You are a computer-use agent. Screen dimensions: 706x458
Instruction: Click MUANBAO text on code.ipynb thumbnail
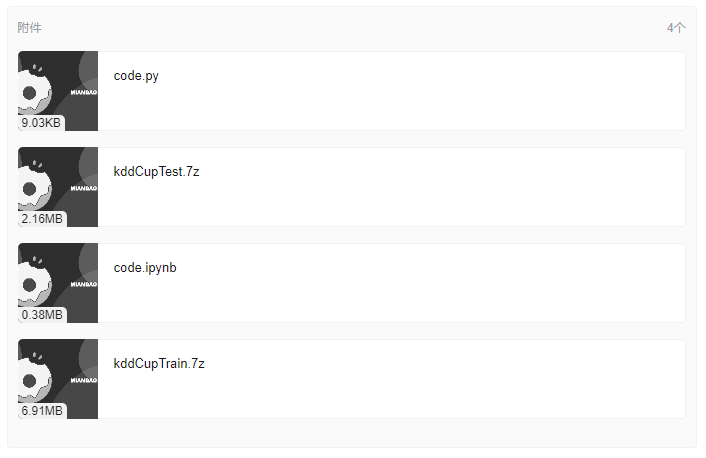pos(83,284)
